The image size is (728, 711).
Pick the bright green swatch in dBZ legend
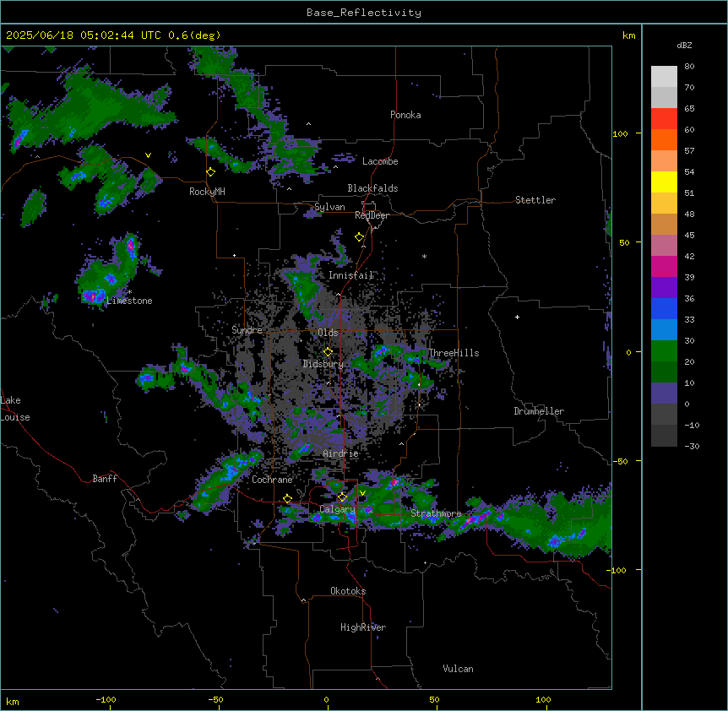pos(664,351)
